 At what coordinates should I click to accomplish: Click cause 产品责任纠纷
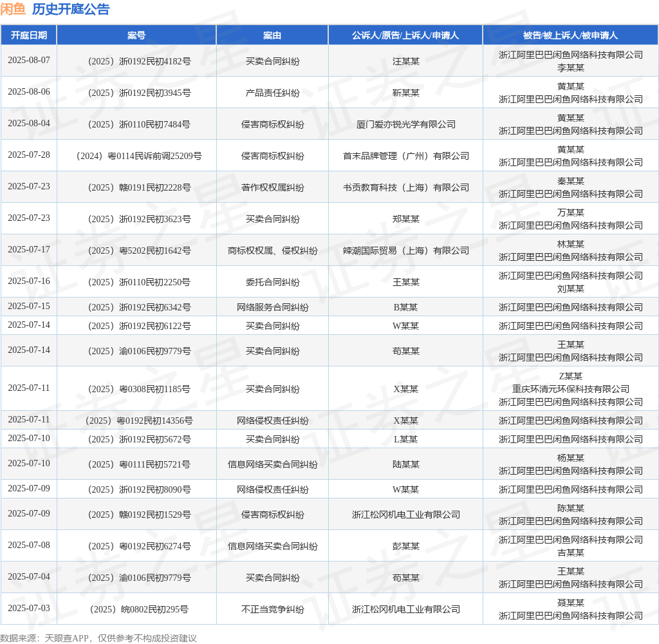pyautogui.click(x=273, y=93)
